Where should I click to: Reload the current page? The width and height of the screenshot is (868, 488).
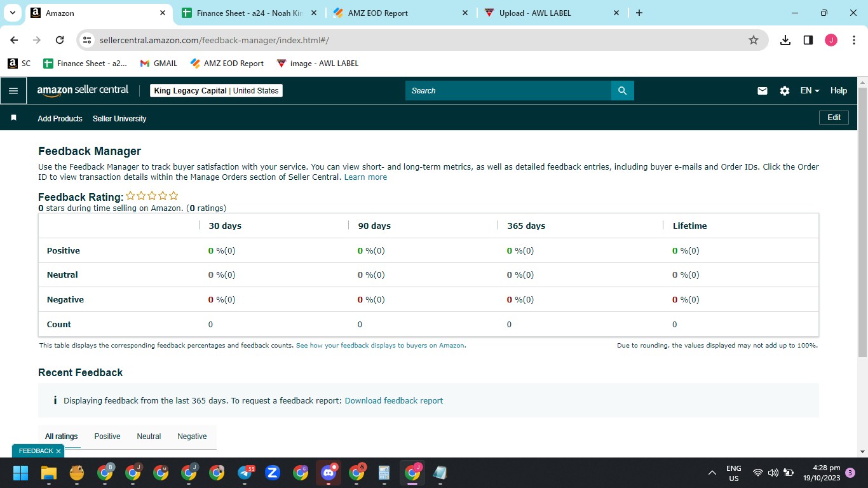tap(60, 40)
